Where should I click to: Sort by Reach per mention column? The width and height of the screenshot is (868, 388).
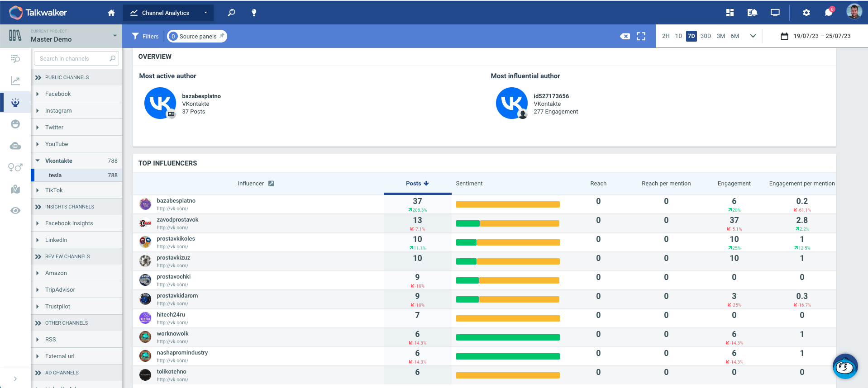[666, 184]
